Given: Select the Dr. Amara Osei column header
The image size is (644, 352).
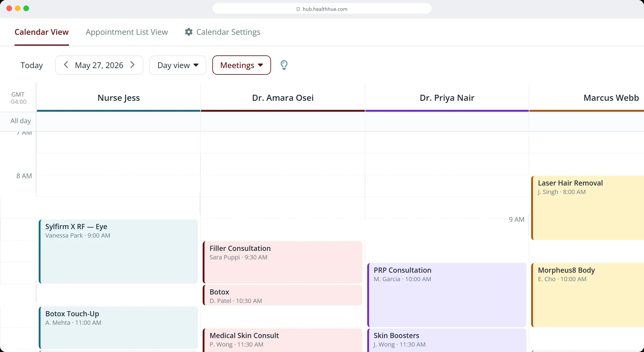Looking at the screenshot, I should (283, 98).
